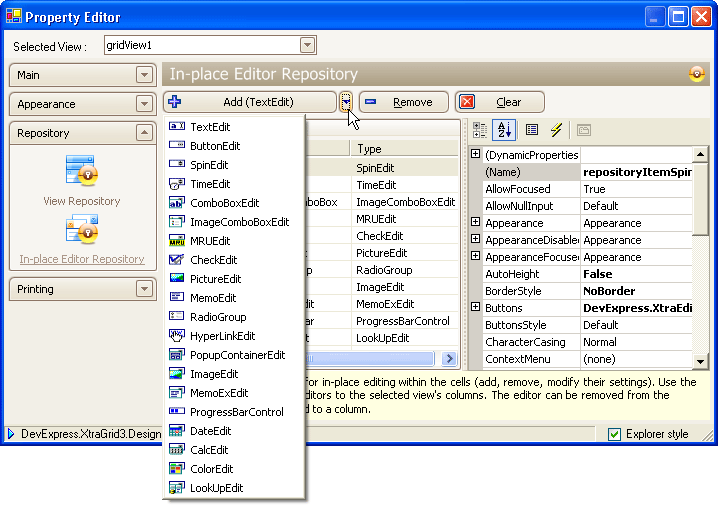Click the Remove button

point(403,102)
